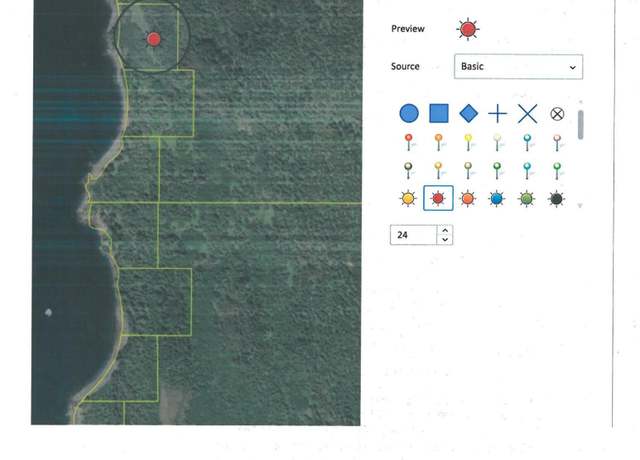
Task: Pick the bright green pushpin ending the second pushpin row
Action: [558, 171]
